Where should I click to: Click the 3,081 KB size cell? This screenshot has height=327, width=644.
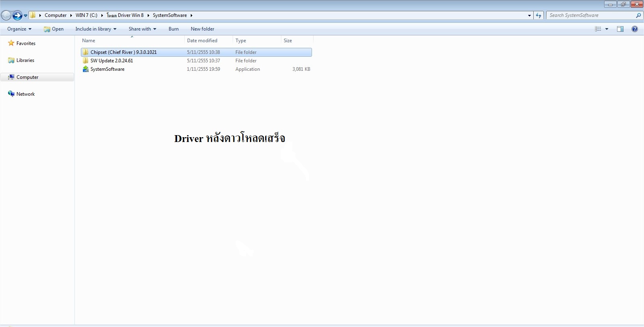point(301,69)
